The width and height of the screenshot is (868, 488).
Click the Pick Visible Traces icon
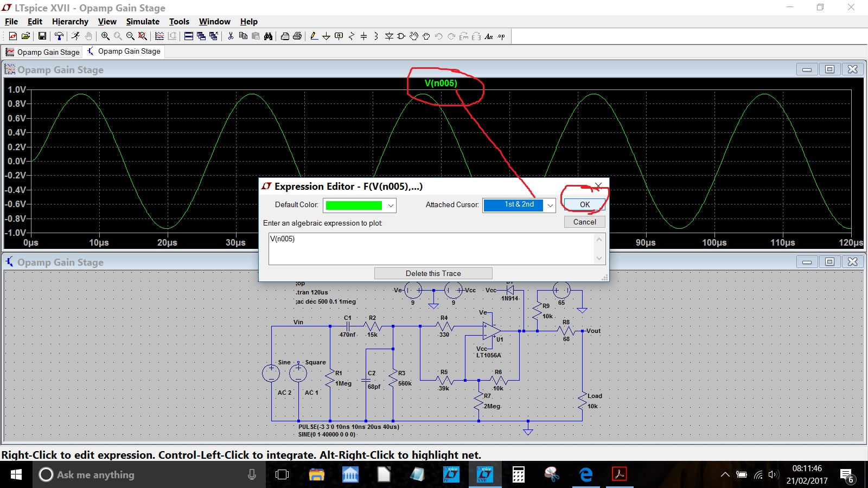point(159,36)
